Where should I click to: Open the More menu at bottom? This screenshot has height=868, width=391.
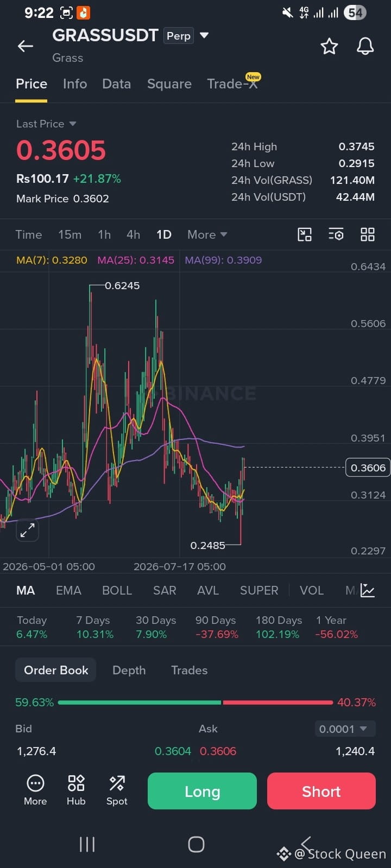35,790
